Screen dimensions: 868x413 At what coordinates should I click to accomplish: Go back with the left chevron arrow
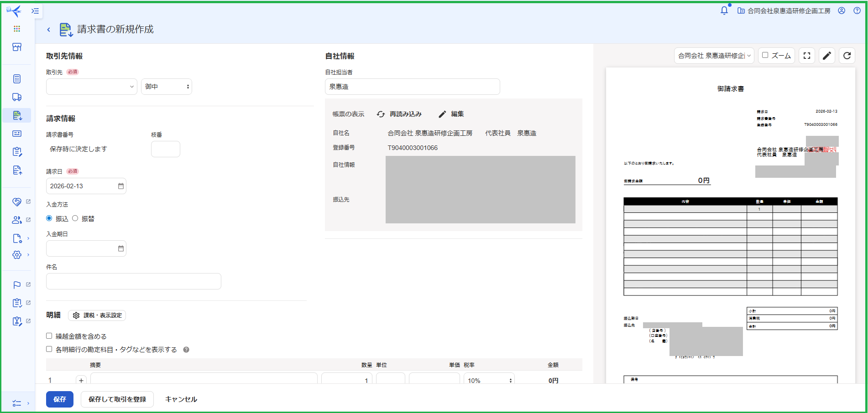[49, 30]
